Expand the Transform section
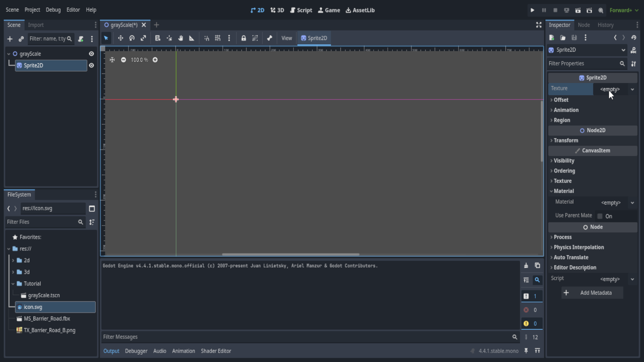Viewport: 644px width, 362px height. [566, 140]
